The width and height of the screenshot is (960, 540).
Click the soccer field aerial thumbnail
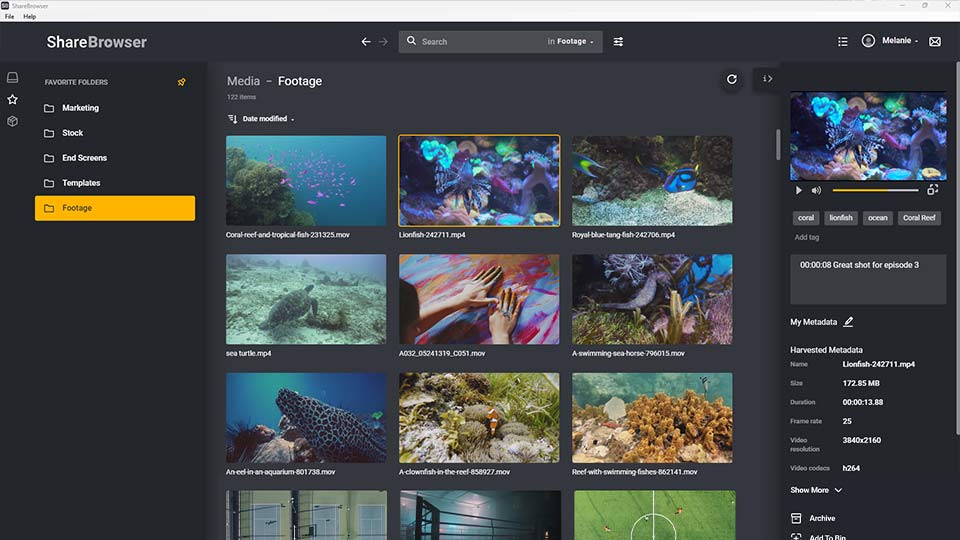point(654,515)
